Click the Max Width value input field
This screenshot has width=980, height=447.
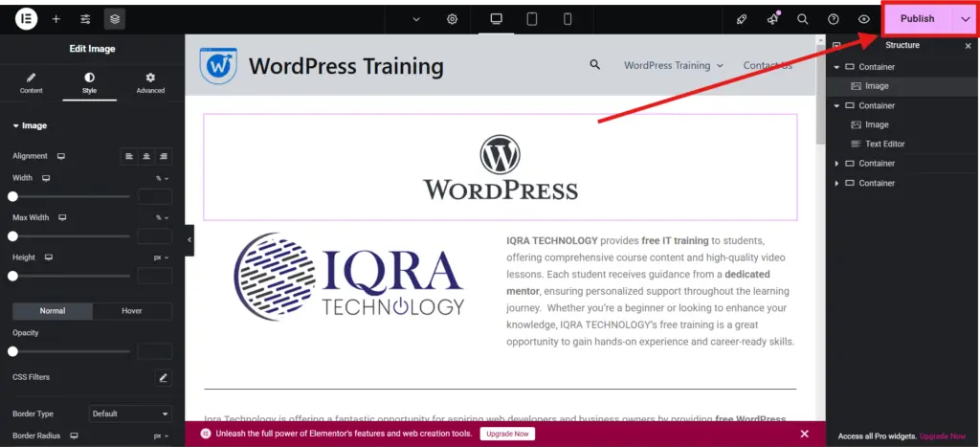(x=154, y=236)
